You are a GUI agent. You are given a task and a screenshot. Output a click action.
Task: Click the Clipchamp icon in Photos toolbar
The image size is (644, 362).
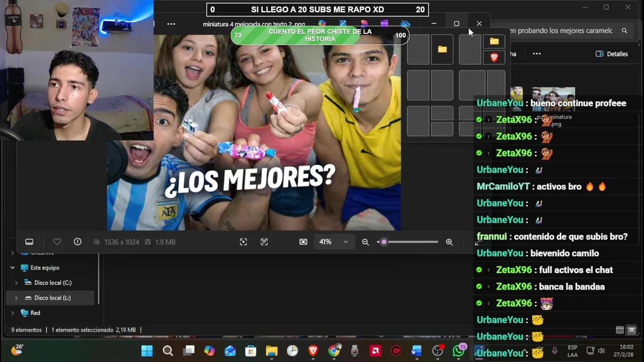[384, 24]
